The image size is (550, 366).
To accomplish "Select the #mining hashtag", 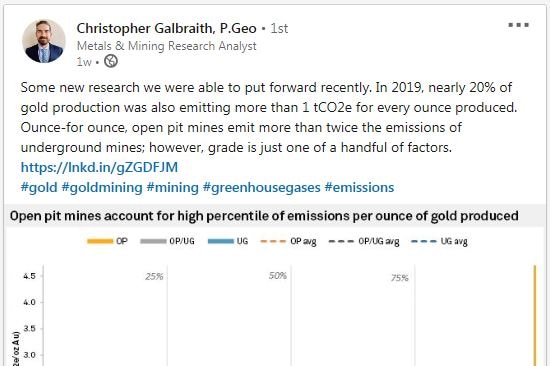I will pyautogui.click(x=173, y=187).
